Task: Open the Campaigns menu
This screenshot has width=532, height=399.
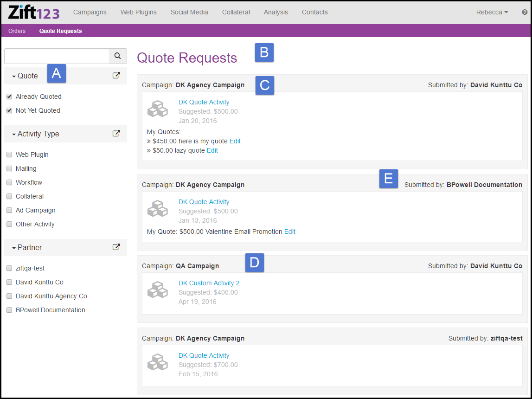Action: [90, 13]
